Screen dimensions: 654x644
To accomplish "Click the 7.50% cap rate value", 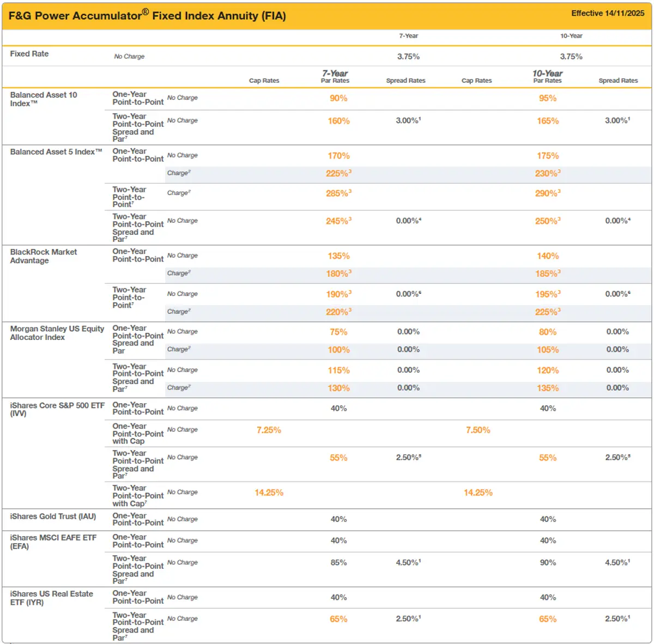I will coord(478,430).
